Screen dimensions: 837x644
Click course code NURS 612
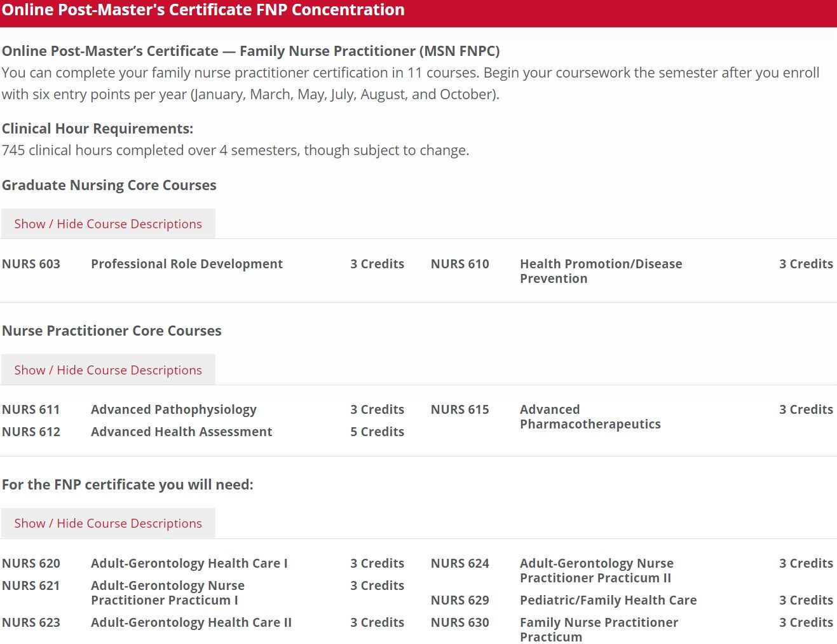click(31, 432)
